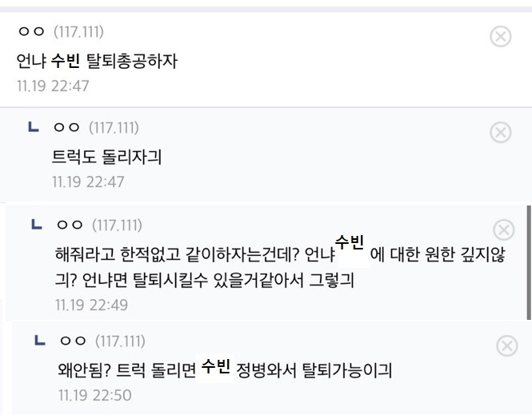Click the ㅇㅇ nickname above '트럭도 돌리자긔'
The image size is (532, 415).
coord(66,128)
